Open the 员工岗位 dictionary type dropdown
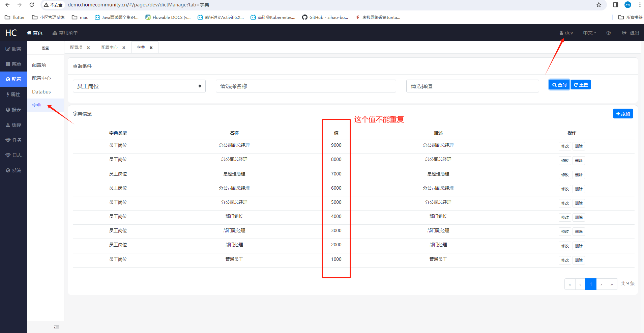This screenshot has width=644, height=333. click(x=139, y=86)
